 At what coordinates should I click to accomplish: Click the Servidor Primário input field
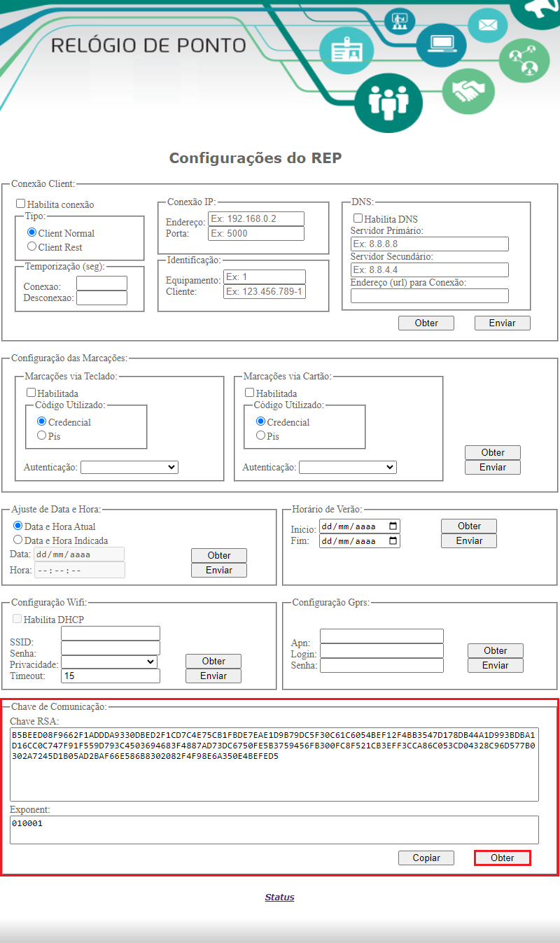pyautogui.click(x=430, y=244)
